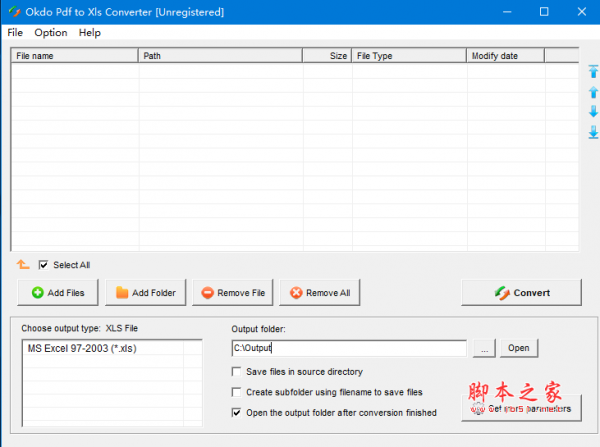Click the orange up-level arrow icon
This screenshot has width=600, height=447.
(23, 264)
